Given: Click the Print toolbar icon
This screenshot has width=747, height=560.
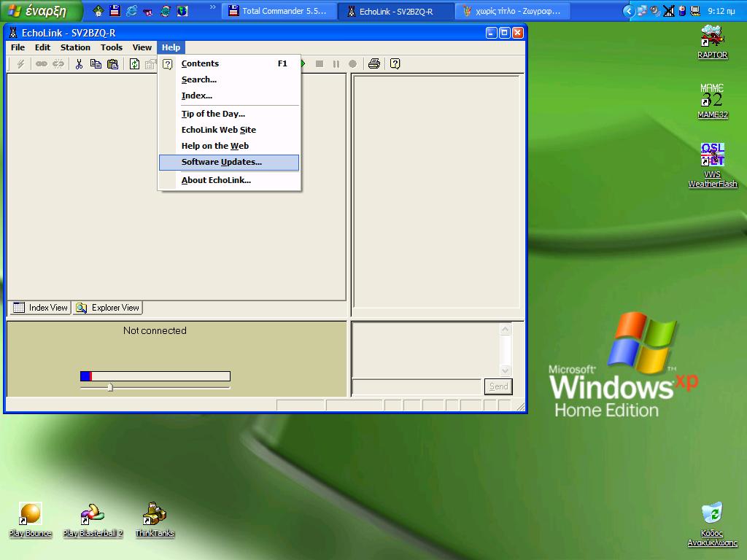Looking at the screenshot, I should (x=374, y=64).
